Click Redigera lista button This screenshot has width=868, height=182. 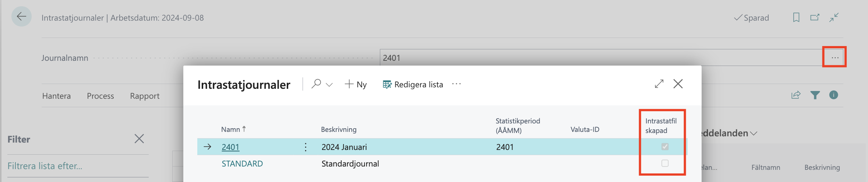413,84
